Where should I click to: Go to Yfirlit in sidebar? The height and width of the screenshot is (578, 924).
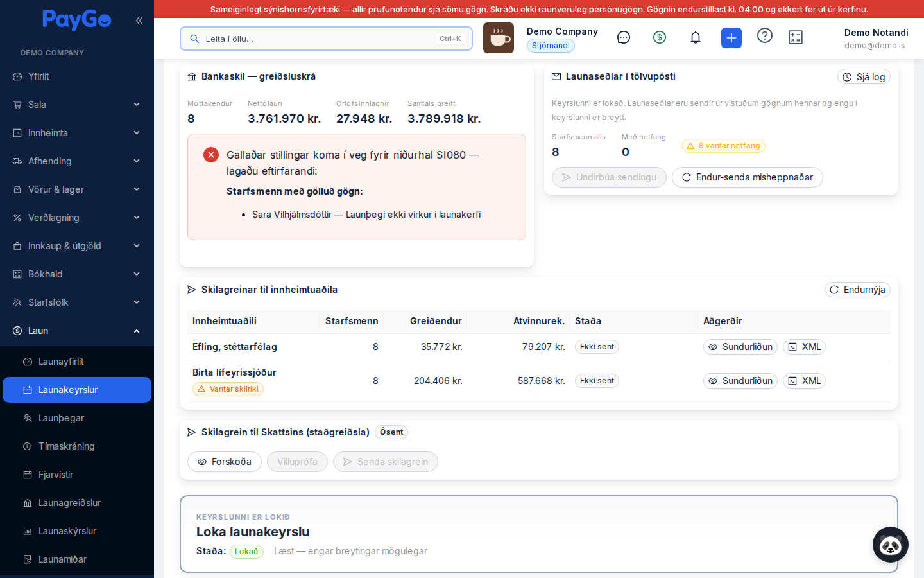77,76
